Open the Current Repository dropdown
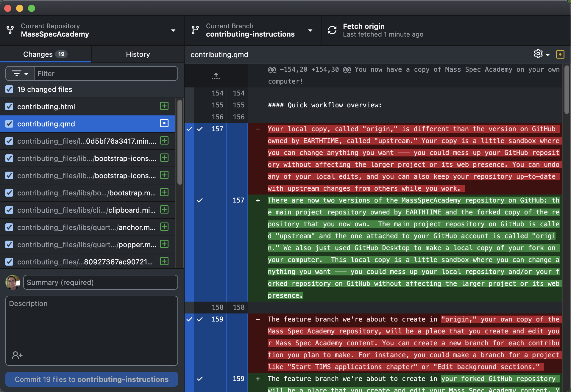 [92, 30]
